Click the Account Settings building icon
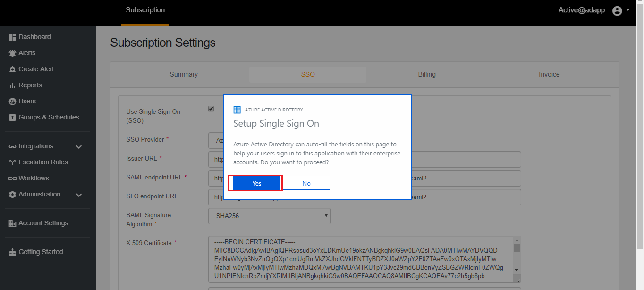The image size is (644, 290). point(13,223)
